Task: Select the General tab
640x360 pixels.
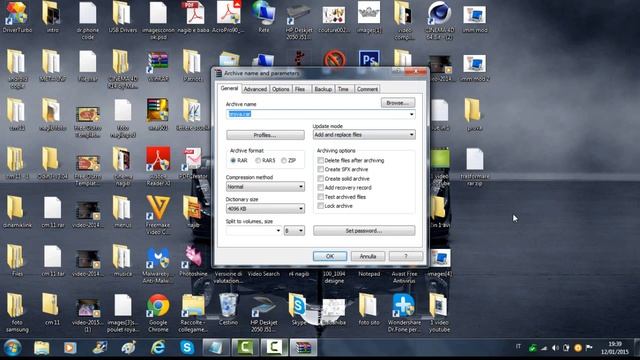Action: point(229,88)
